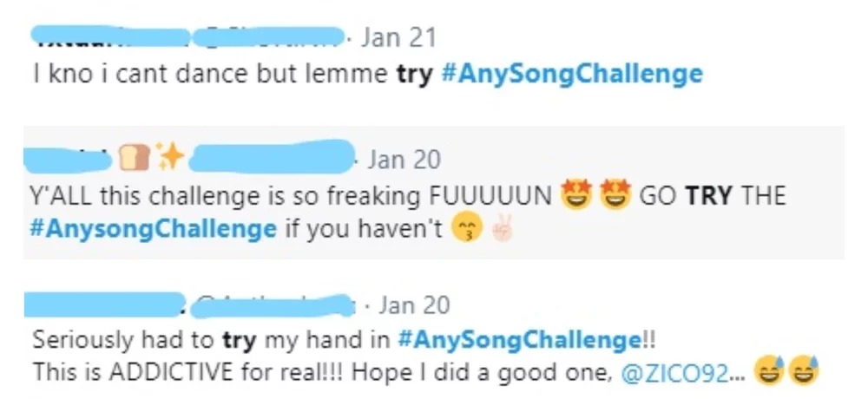Click the kissing face emoji after "haven't"

(x=466, y=232)
